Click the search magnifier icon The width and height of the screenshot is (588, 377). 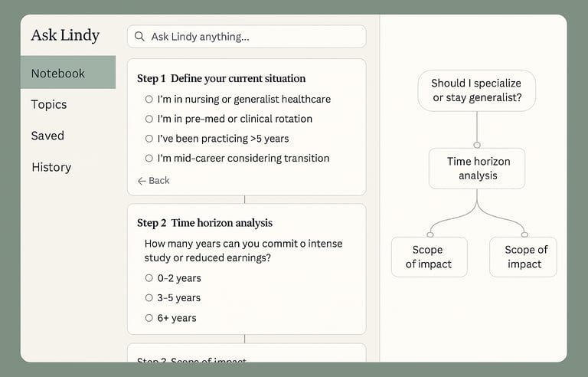pos(140,37)
